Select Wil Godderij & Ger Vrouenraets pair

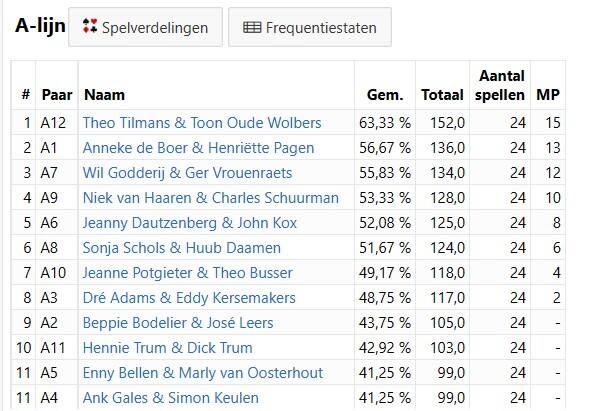(187, 173)
